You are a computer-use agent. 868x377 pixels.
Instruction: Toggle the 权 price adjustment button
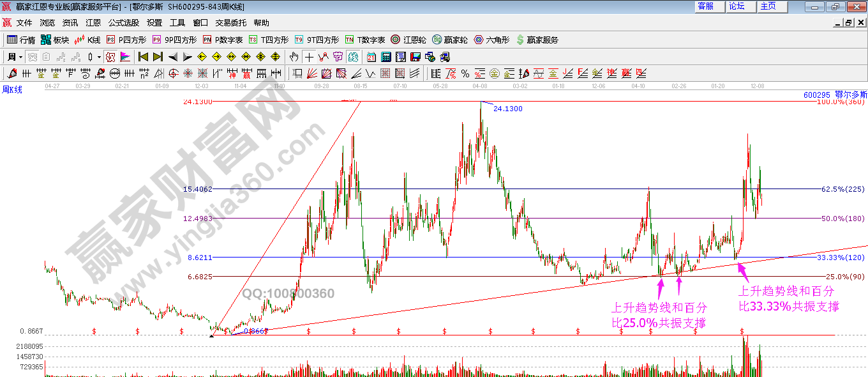110,57
